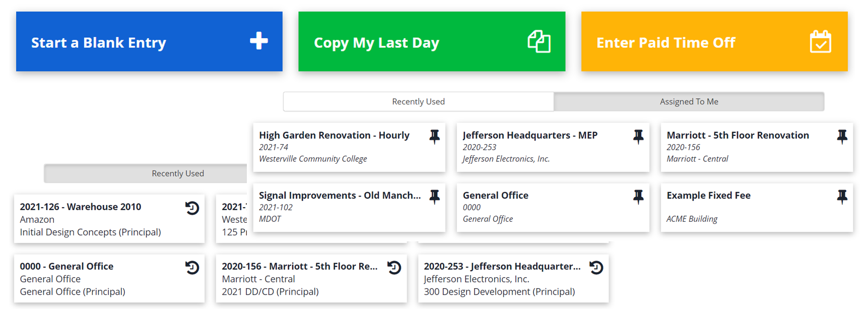Click the pin icon on High Garden Renovation

[434, 136]
